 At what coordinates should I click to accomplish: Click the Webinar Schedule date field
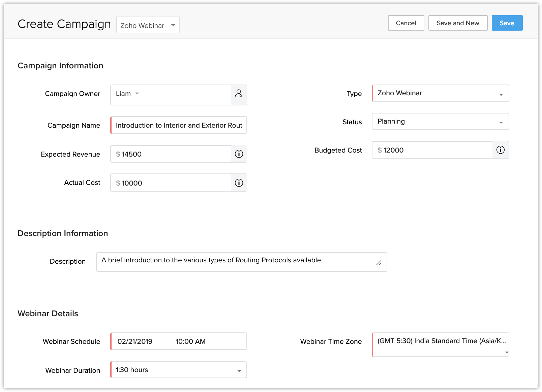135,341
